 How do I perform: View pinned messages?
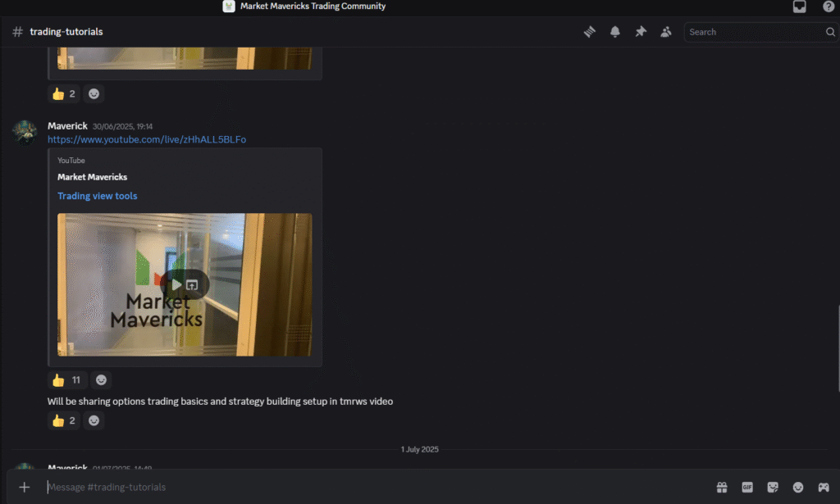point(640,31)
